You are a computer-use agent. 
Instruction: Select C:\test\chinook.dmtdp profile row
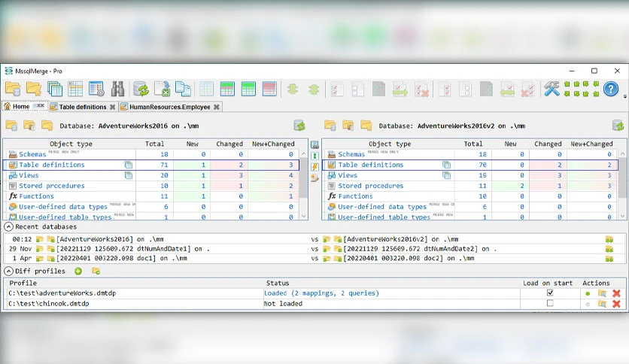(x=314, y=304)
